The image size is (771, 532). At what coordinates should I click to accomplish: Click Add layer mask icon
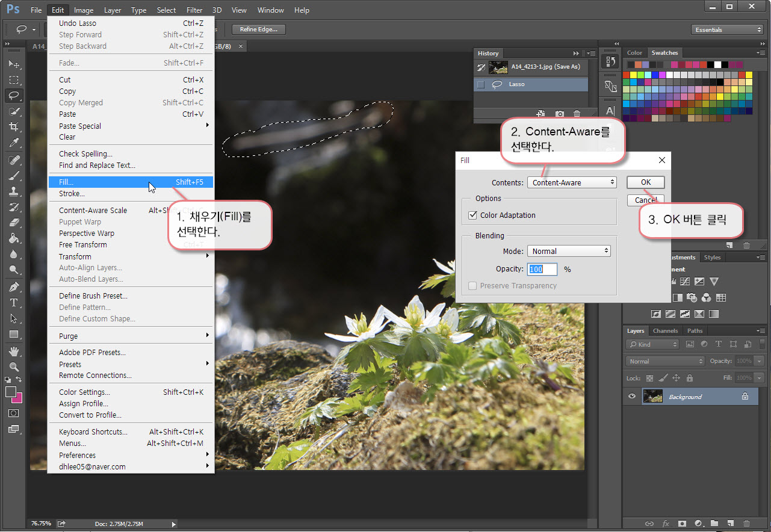pyautogui.click(x=682, y=524)
